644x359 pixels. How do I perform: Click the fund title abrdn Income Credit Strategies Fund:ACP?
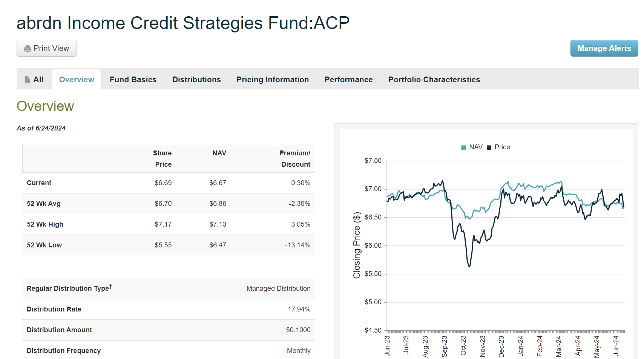183,23
